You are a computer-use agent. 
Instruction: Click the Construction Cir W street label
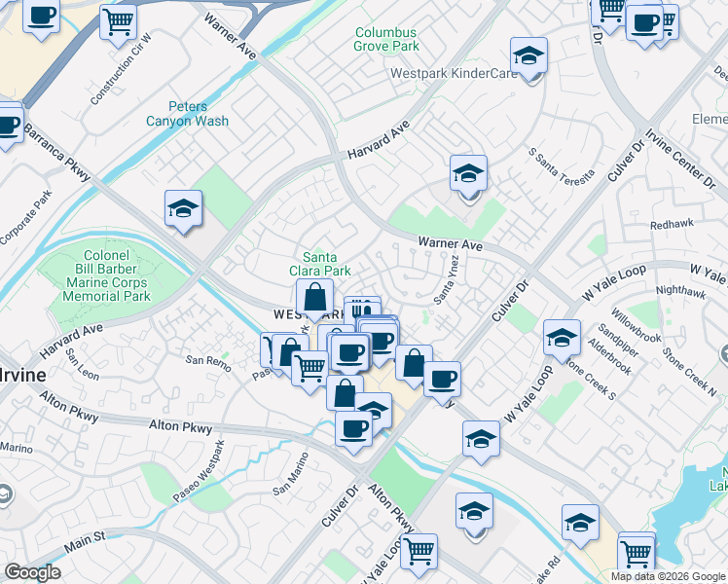122,69
